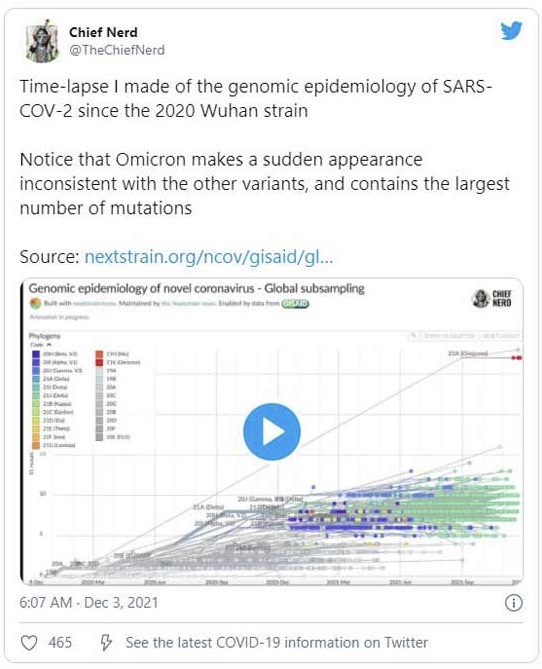Click the Reset Layout button in the chart
542x669 pixels.
pyautogui.click(x=501, y=336)
